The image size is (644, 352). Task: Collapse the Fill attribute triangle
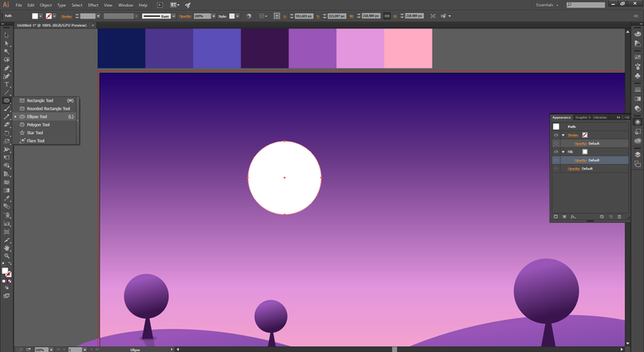pyautogui.click(x=563, y=152)
